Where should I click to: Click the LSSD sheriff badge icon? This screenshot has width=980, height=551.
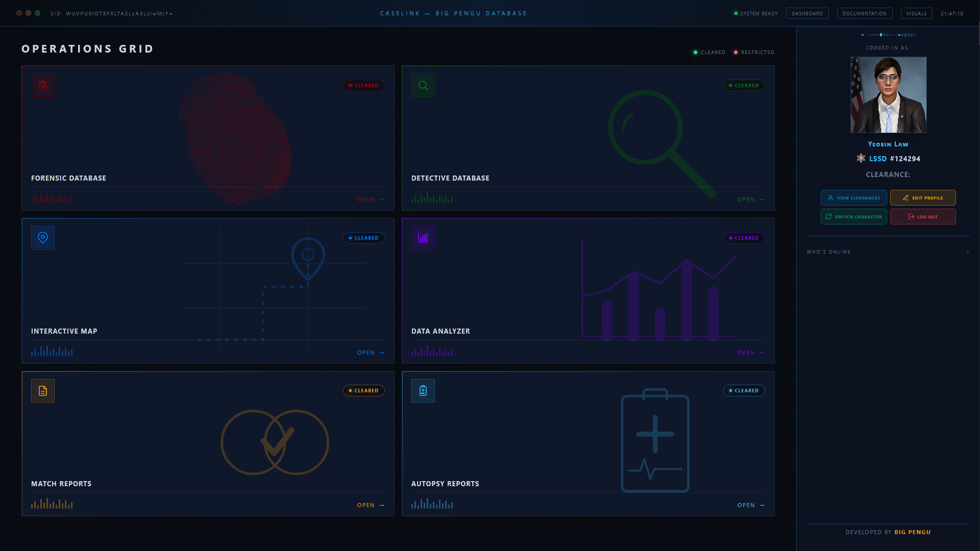[861, 158]
